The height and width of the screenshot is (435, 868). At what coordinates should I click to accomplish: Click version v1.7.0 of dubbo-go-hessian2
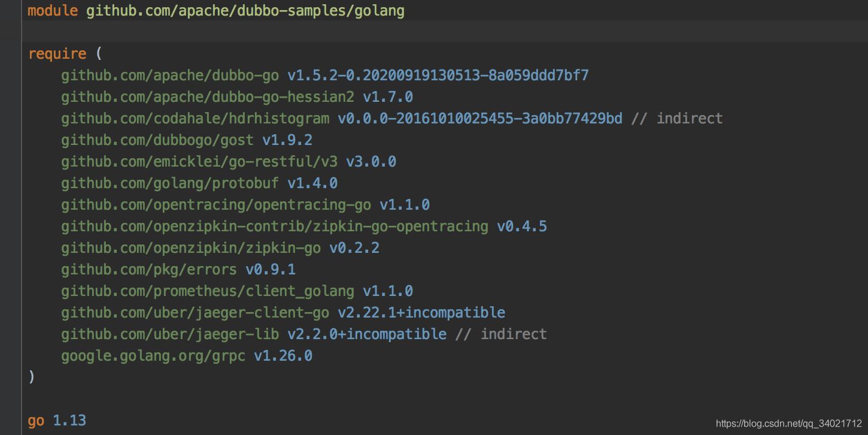[387, 97]
